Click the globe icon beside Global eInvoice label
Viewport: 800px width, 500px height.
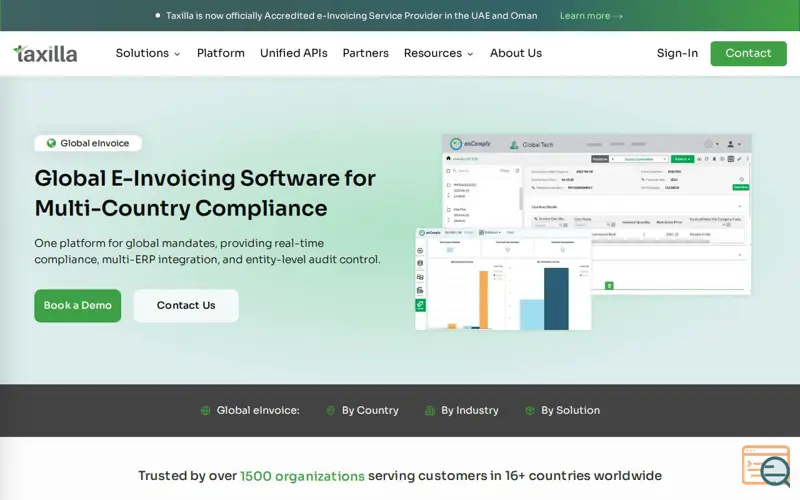coord(205,410)
